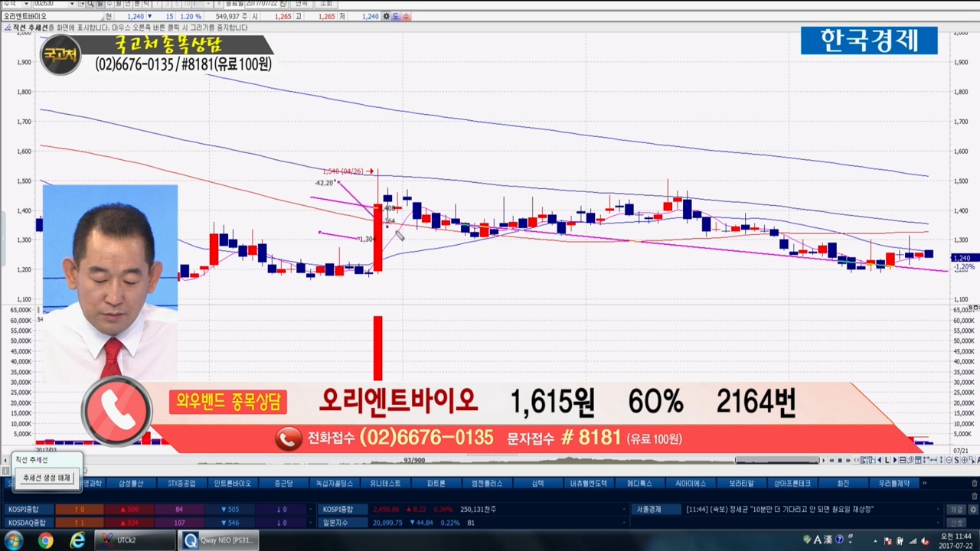Click the '추세선 생성 해제' button
980x551 pixels.
tap(46, 478)
